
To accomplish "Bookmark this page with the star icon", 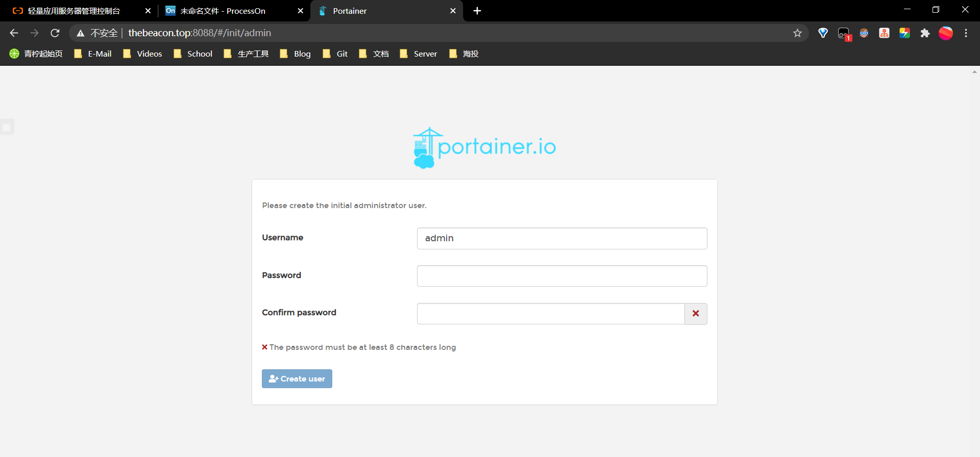I will pyautogui.click(x=797, y=33).
